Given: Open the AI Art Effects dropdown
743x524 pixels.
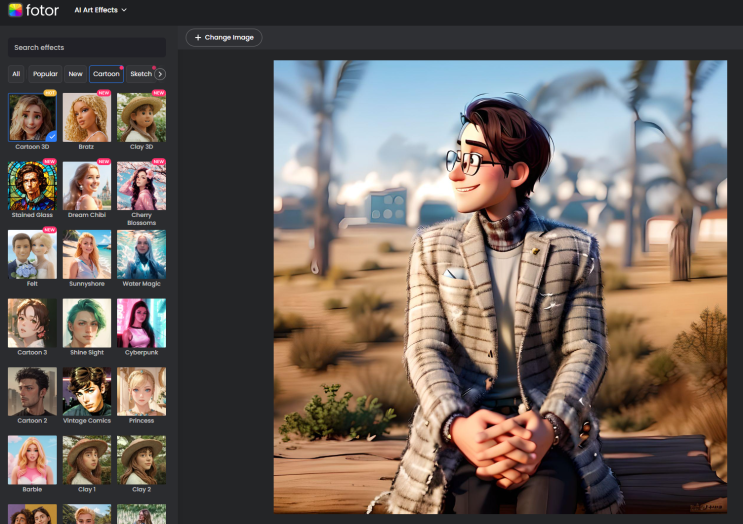Looking at the screenshot, I should [x=101, y=10].
